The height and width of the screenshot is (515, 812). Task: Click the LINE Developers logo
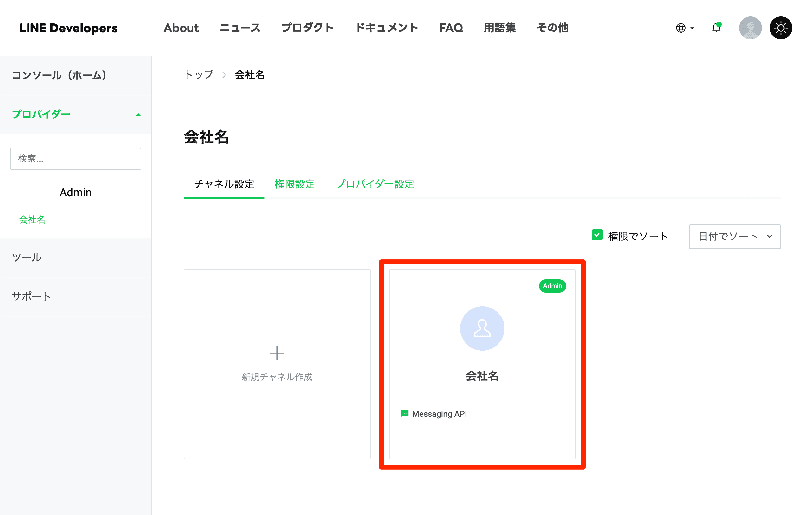(x=68, y=28)
